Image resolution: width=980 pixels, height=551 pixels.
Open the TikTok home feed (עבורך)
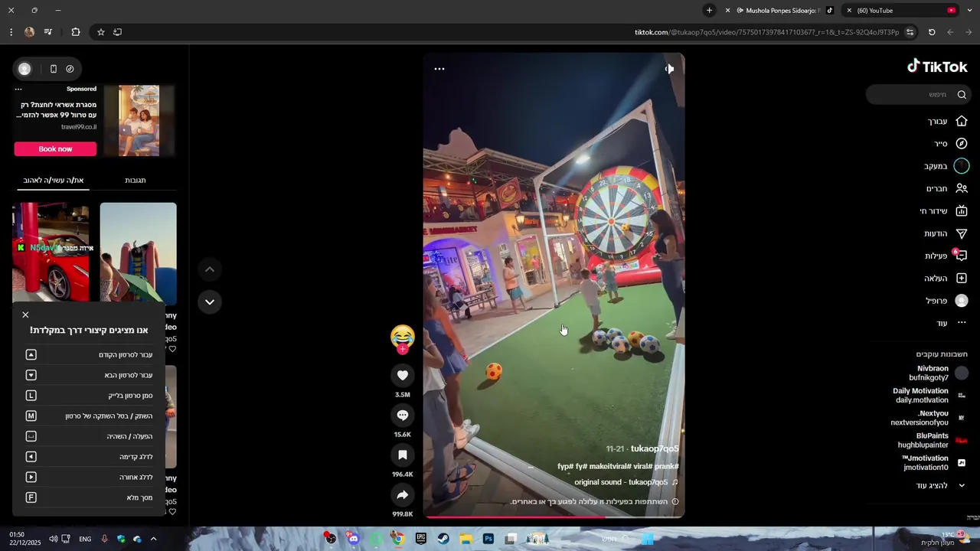click(948, 121)
